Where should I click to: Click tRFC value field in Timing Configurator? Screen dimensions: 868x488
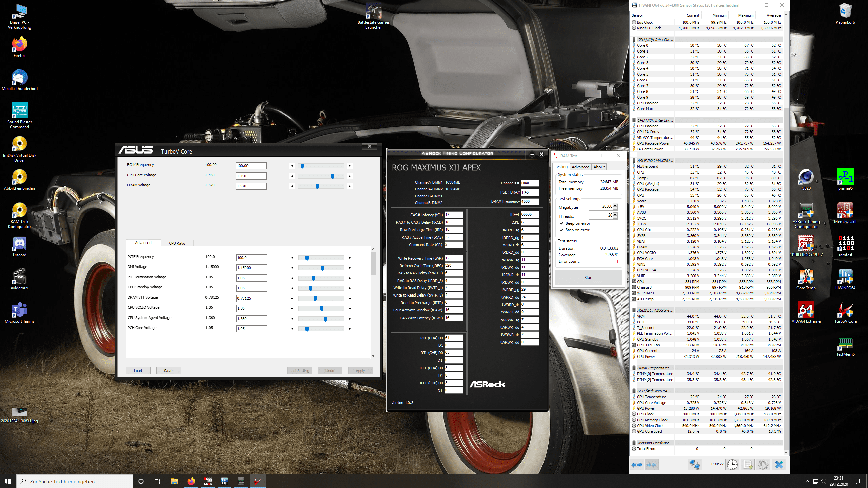pos(454,266)
